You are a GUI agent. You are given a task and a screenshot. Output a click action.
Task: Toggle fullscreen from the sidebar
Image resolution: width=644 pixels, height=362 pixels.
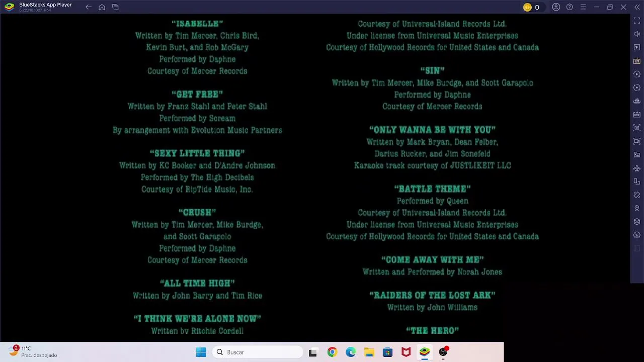tap(637, 21)
